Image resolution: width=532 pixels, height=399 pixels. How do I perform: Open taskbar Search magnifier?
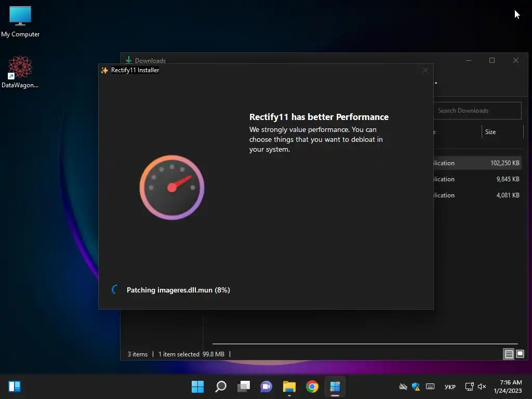(220, 387)
